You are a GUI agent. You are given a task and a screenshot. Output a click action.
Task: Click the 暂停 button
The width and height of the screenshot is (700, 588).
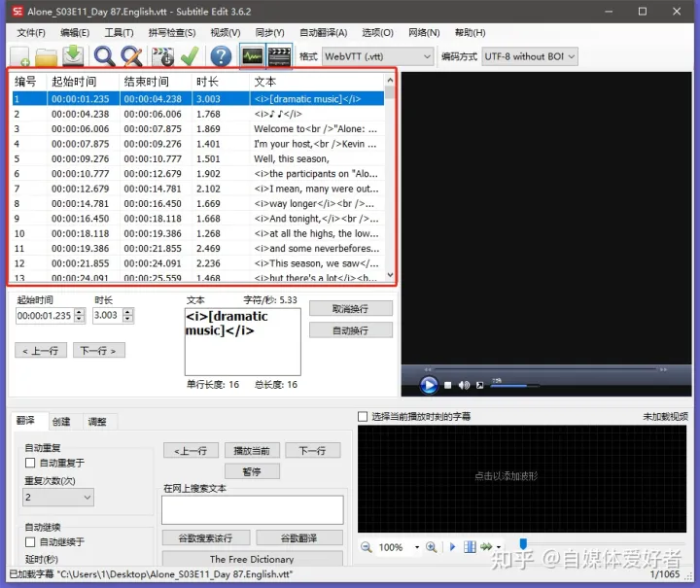(x=252, y=471)
